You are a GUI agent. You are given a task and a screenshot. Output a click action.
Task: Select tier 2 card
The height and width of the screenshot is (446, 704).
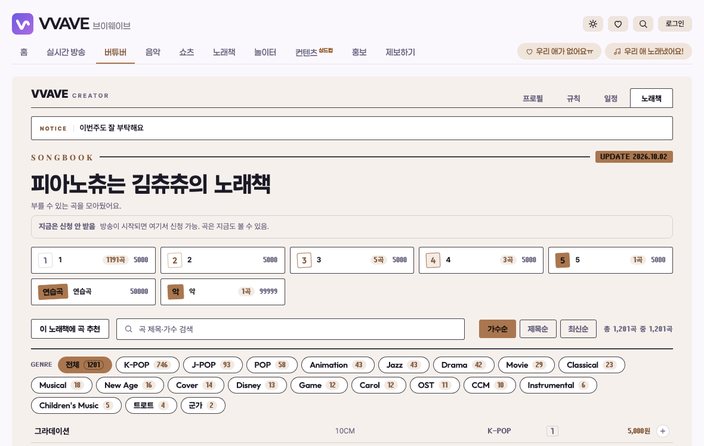pyautogui.click(x=223, y=260)
